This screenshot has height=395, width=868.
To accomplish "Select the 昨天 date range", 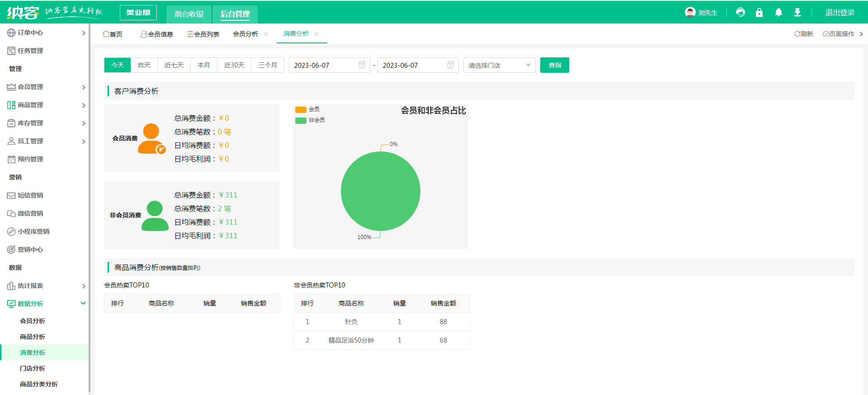I will (x=144, y=65).
